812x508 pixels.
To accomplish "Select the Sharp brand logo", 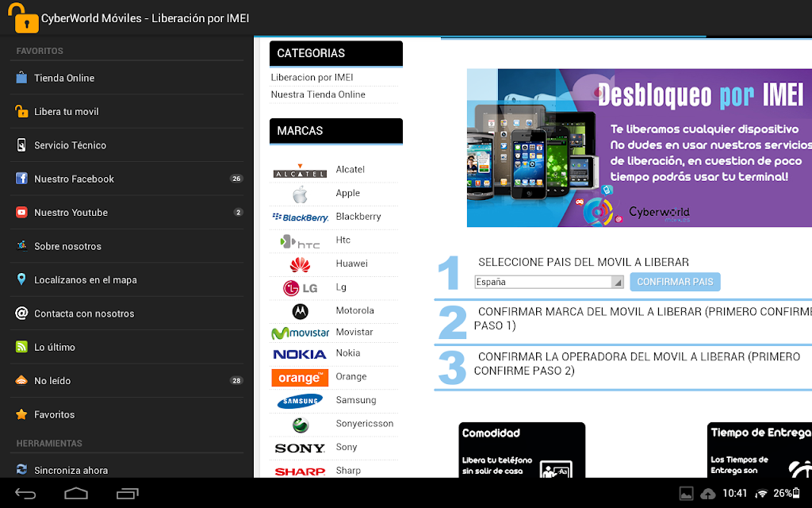I will point(300,471).
